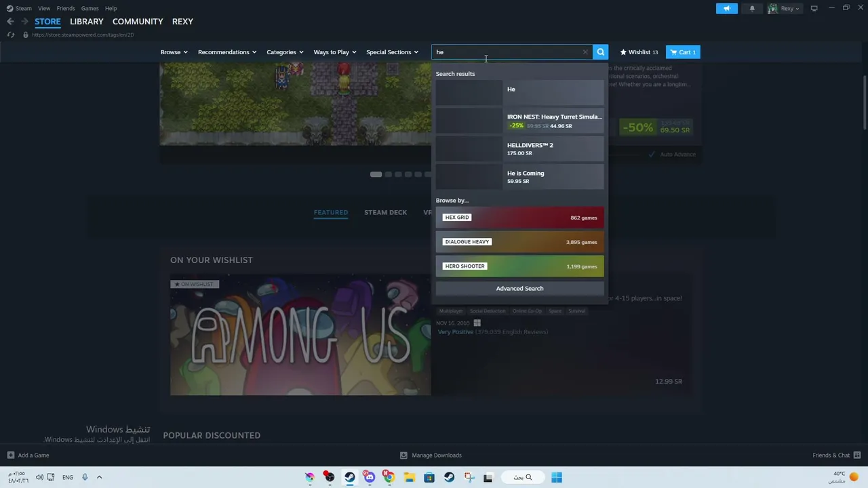Image resolution: width=868 pixels, height=488 pixels.
Task: Select the FEATURED tab
Action: [x=331, y=212]
